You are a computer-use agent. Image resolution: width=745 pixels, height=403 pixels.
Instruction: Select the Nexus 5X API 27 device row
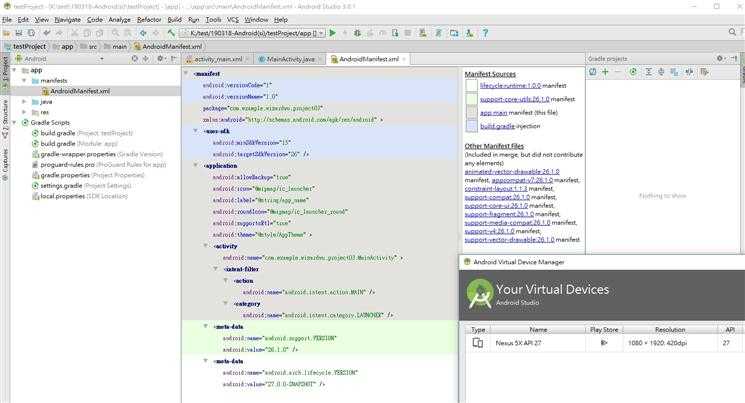(x=605, y=343)
